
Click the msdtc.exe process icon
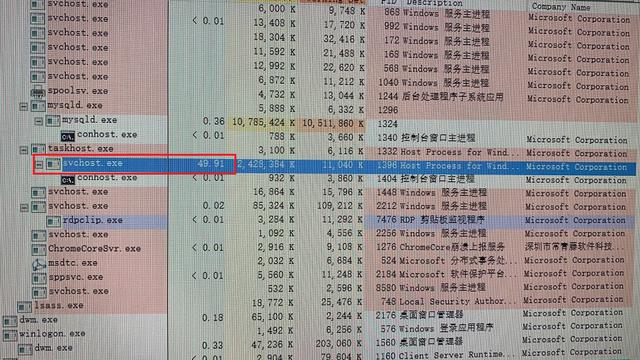point(39,264)
